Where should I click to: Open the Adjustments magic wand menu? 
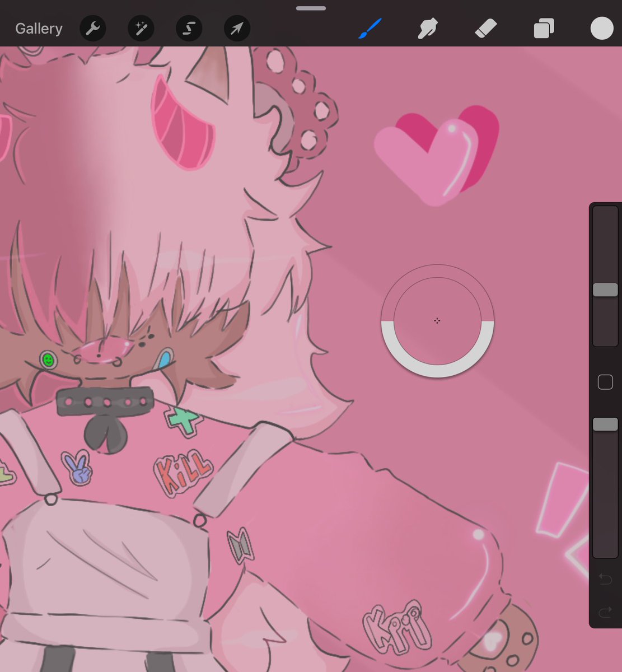(141, 29)
